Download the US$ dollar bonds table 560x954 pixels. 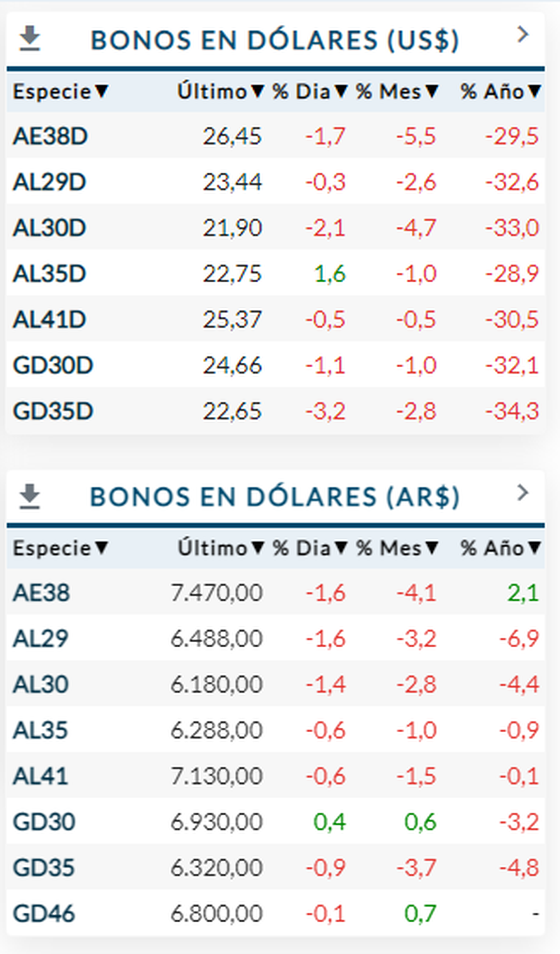coord(30,38)
